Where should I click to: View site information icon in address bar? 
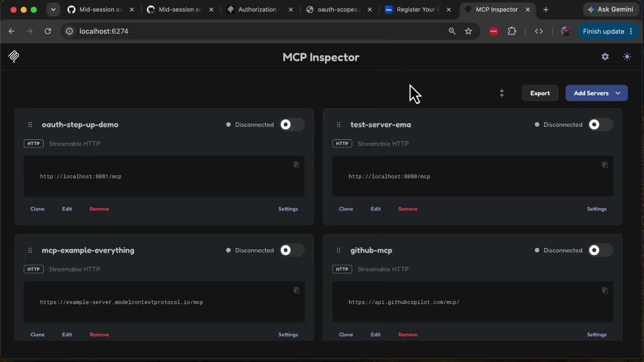coord(69,31)
